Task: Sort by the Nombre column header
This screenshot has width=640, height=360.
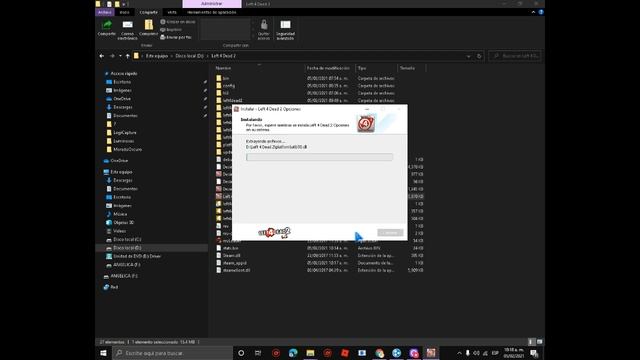Action: point(223,68)
